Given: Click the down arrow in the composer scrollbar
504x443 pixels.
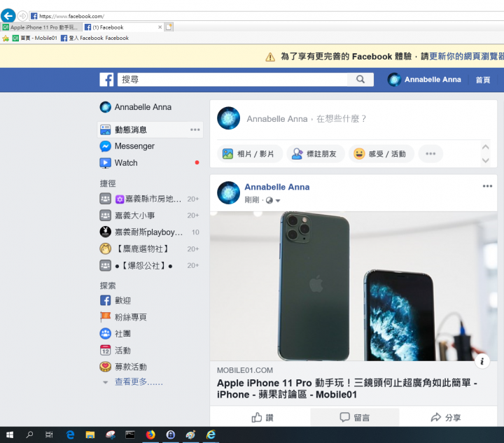Looking at the screenshot, I should point(485,160).
